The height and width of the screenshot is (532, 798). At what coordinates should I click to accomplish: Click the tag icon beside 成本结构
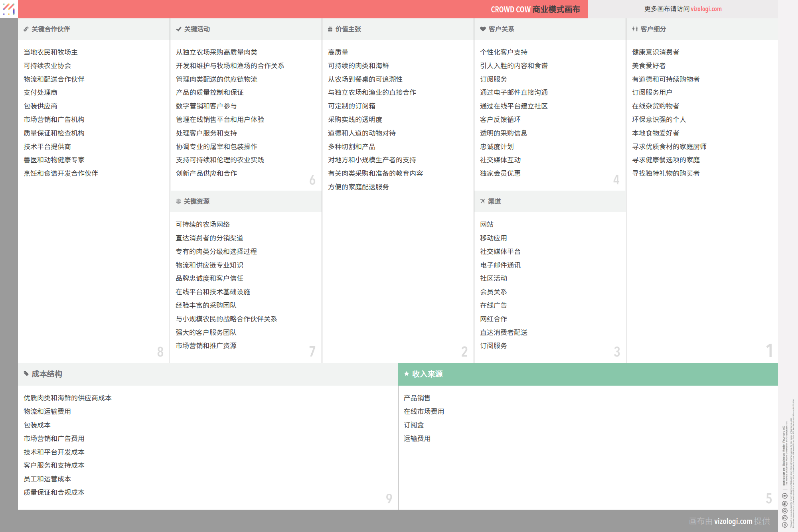click(x=26, y=374)
